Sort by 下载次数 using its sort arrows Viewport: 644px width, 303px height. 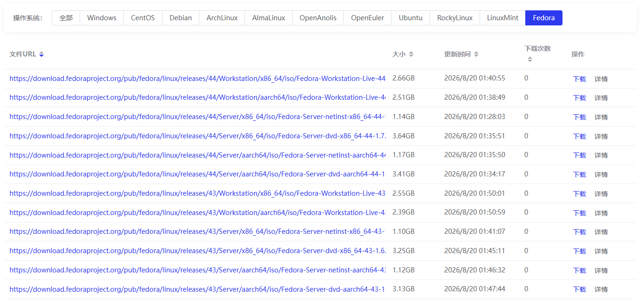pos(530,59)
